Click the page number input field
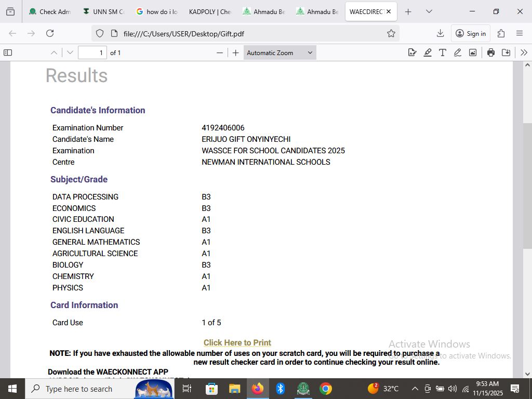 click(92, 52)
